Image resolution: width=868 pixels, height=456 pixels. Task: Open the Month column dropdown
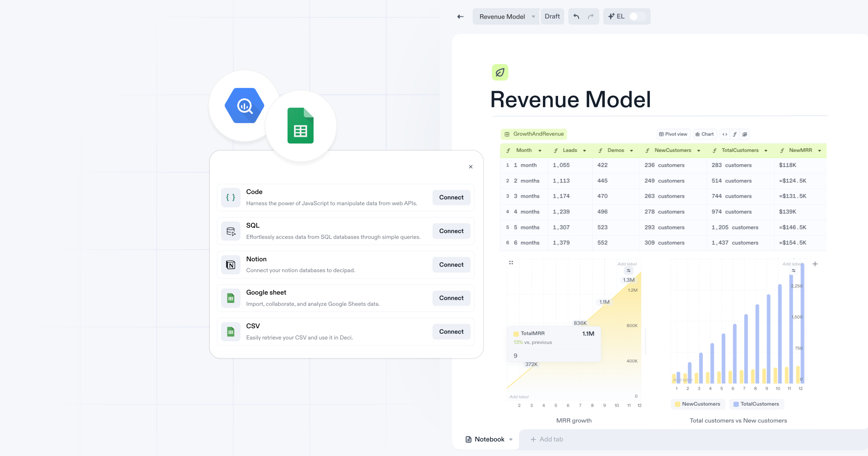[x=540, y=151]
